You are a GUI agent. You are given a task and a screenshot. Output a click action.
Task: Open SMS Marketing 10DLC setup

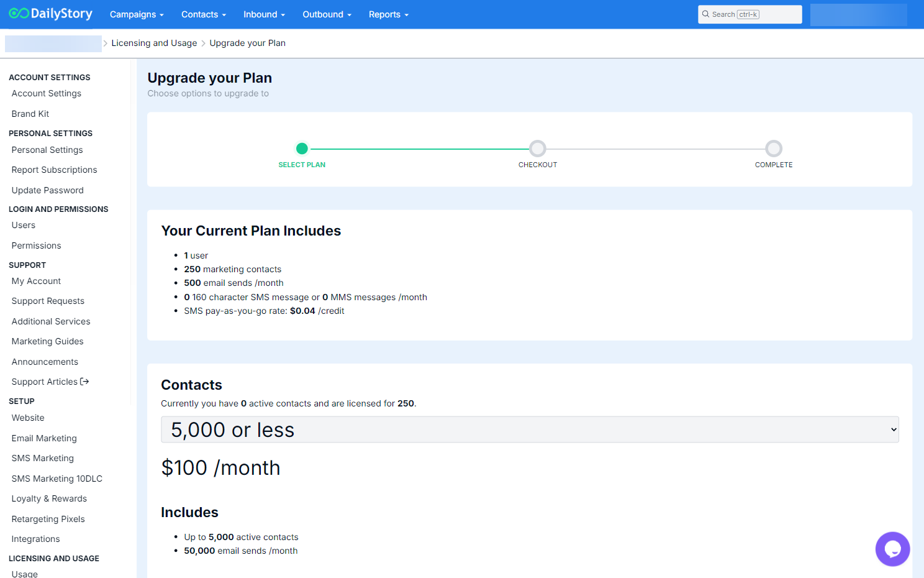(57, 479)
